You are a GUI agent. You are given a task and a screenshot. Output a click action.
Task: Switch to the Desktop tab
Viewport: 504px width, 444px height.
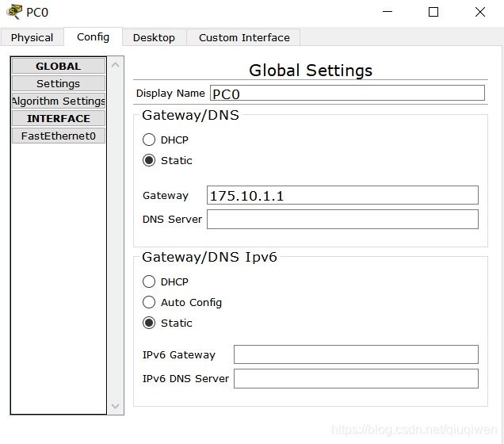pos(154,37)
